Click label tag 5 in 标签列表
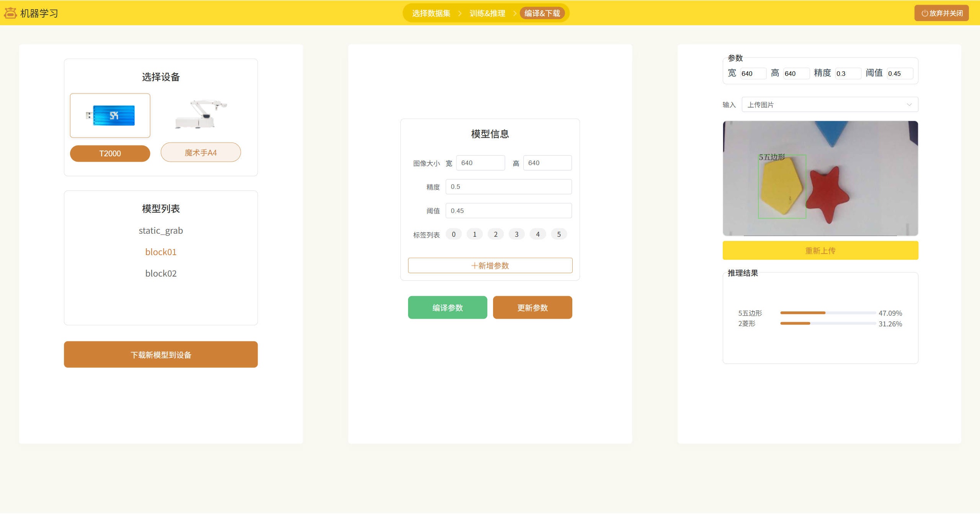This screenshot has height=516, width=980. click(x=559, y=234)
